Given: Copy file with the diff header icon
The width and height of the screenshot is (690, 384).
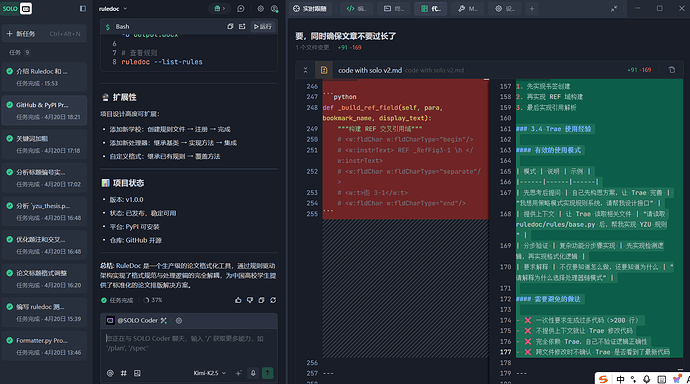Looking at the screenshot, I should [x=672, y=70].
